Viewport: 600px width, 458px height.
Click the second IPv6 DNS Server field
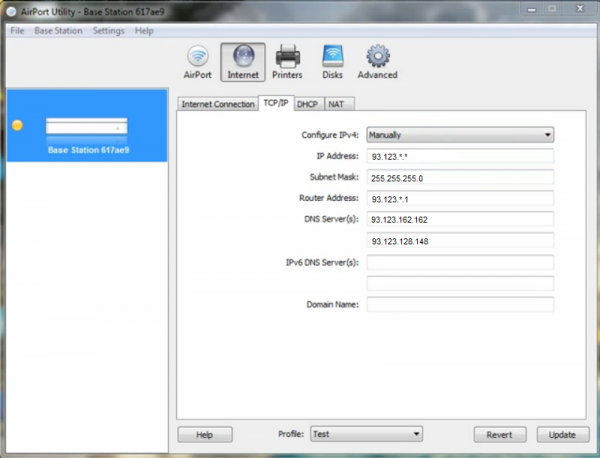[x=460, y=284]
